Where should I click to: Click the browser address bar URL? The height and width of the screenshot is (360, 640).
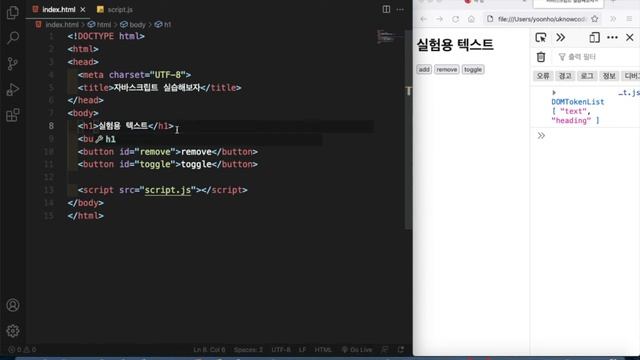[x=542, y=19]
